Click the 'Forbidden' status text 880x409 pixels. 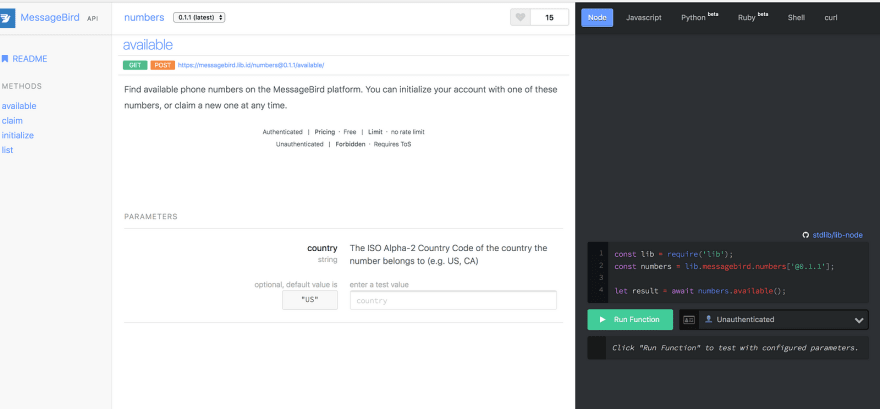click(x=349, y=144)
